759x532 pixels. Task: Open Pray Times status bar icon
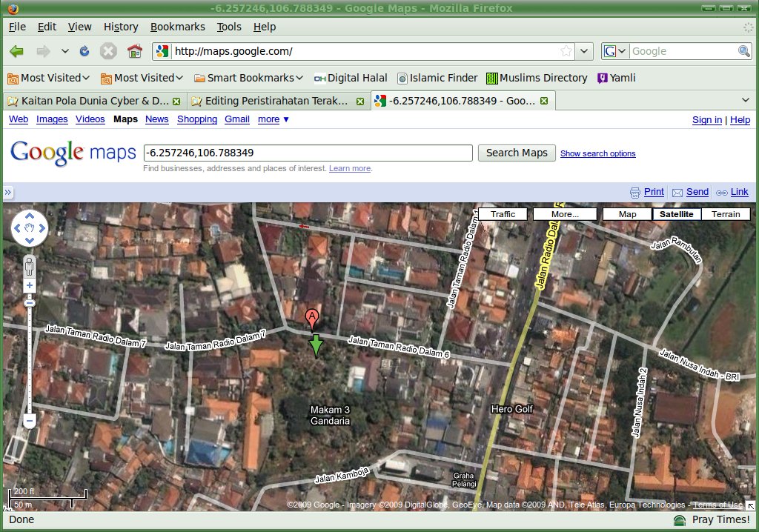tap(680, 520)
